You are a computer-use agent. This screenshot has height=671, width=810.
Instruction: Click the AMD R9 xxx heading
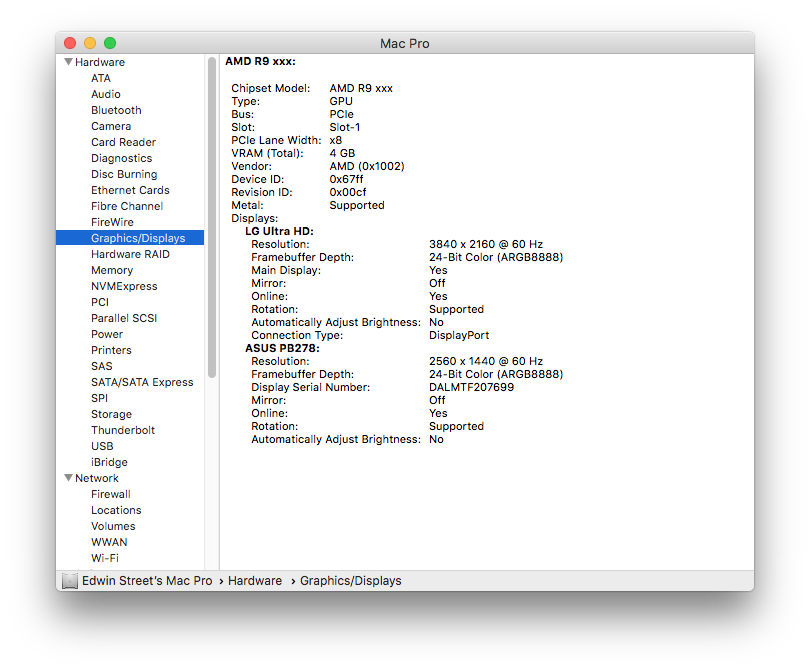(x=260, y=61)
